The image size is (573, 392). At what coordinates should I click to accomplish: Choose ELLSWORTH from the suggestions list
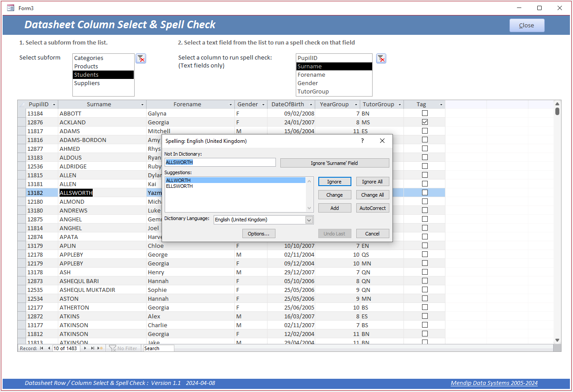(x=235, y=186)
